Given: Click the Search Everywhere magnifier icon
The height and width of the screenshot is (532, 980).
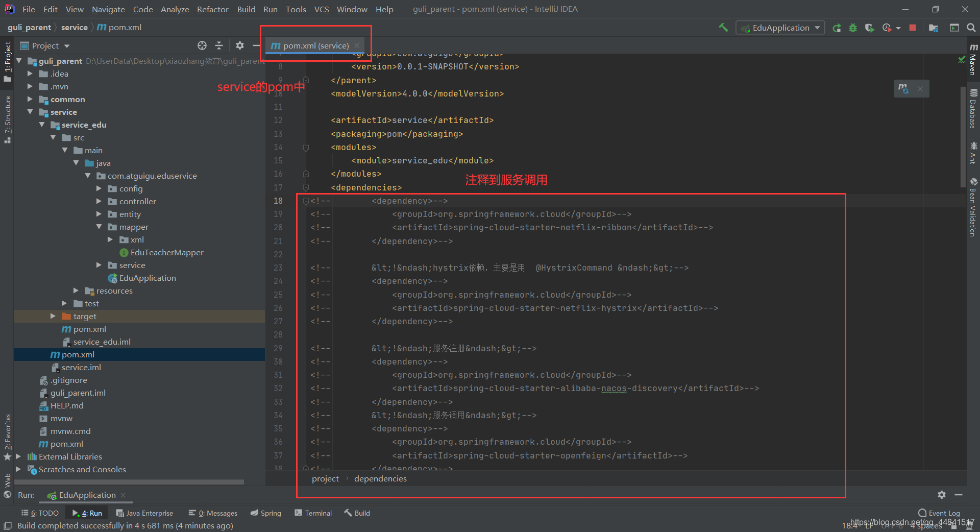Looking at the screenshot, I should coord(971,28).
